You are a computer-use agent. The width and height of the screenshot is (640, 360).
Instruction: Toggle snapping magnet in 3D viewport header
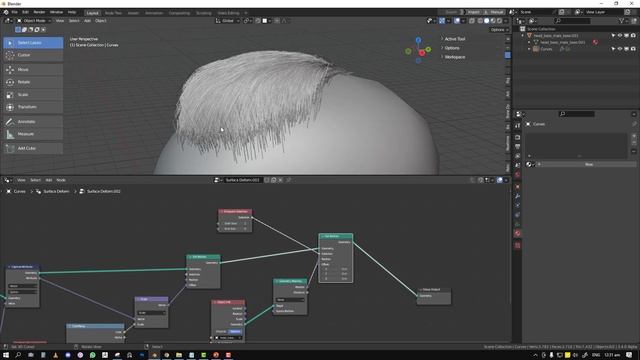258,21
